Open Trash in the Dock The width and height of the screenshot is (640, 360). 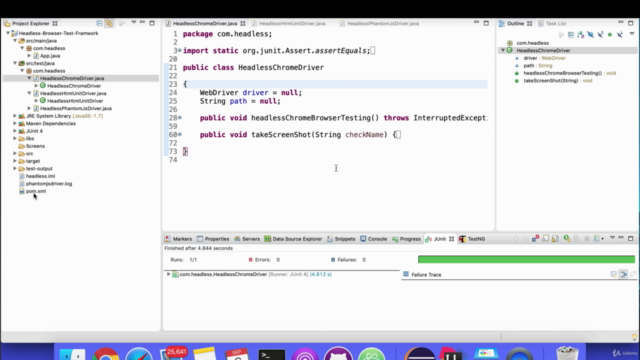[567, 353]
